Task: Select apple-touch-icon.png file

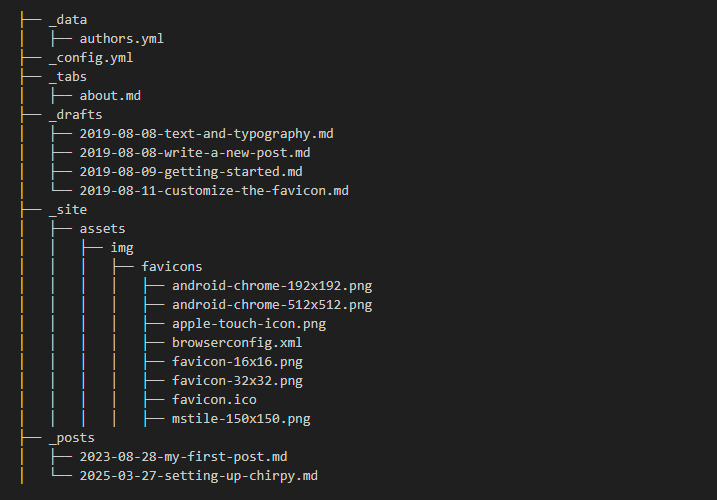Action: (249, 324)
